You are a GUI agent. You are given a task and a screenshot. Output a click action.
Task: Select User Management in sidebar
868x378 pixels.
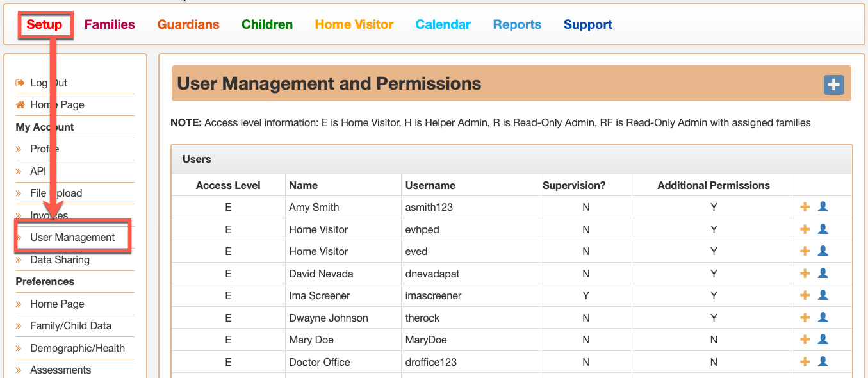pos(72,237)
